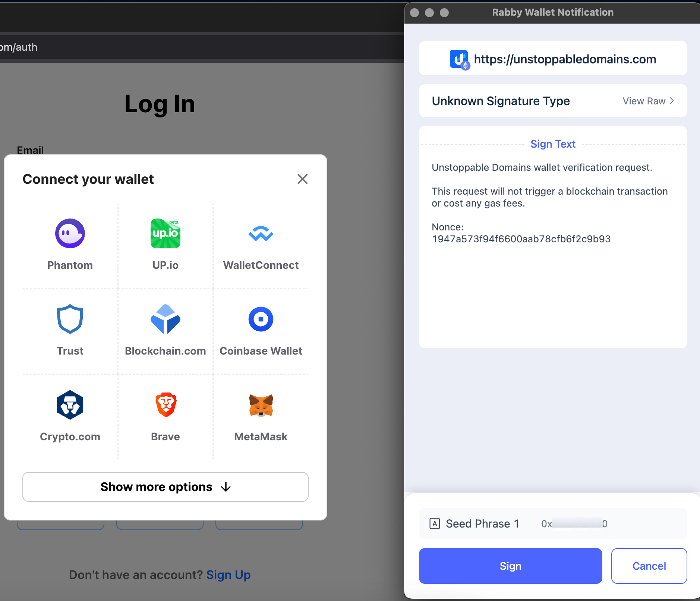700x601 pixels.
Task: Cancel the Rabby signature request
Action: click(x=649, y=566)
